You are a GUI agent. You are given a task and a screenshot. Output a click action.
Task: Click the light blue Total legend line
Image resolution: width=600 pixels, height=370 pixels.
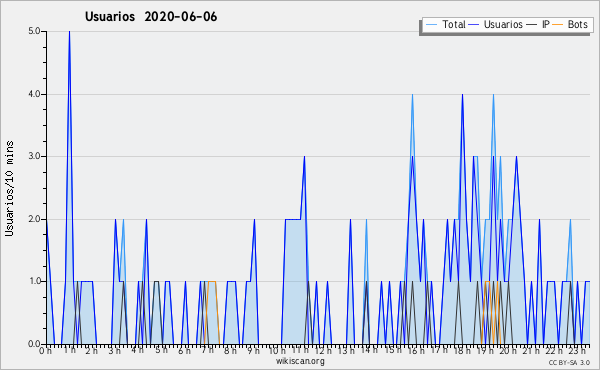pos(431,25)
